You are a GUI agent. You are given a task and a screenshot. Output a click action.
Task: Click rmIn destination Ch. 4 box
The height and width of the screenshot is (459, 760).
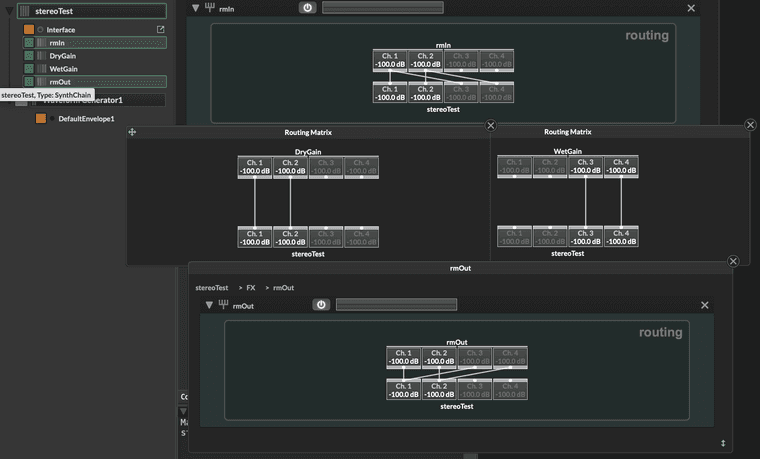(497, 93)
